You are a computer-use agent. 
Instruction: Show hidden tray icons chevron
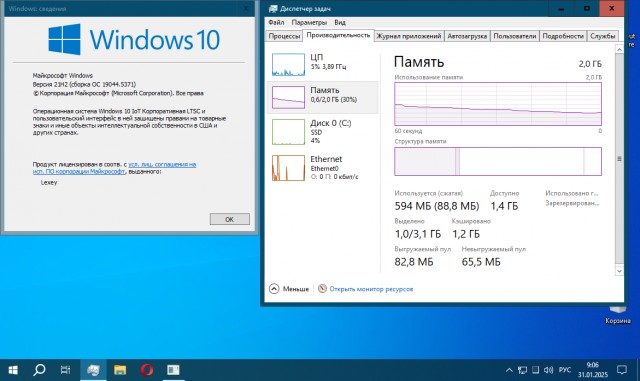pos(509,370)
